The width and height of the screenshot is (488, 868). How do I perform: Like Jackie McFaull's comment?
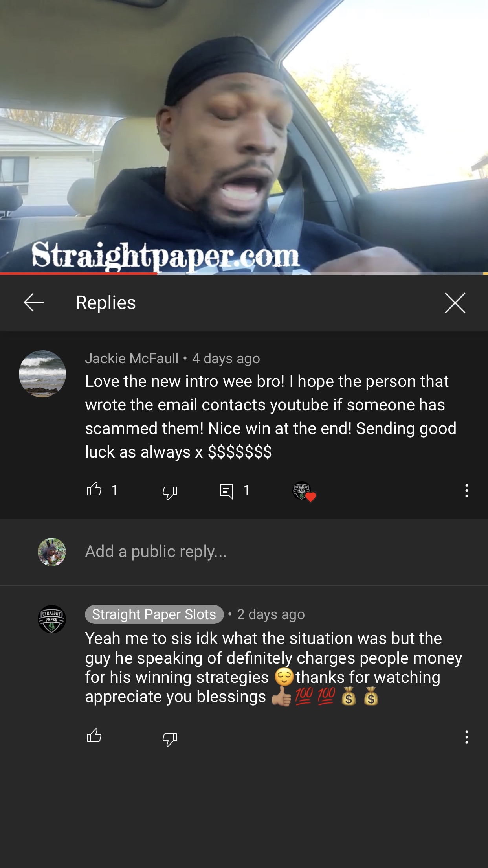point(94,490)
